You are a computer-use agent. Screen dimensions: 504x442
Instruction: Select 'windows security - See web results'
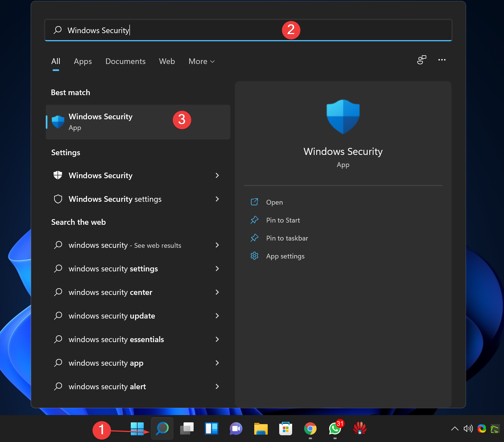[138, 245]
